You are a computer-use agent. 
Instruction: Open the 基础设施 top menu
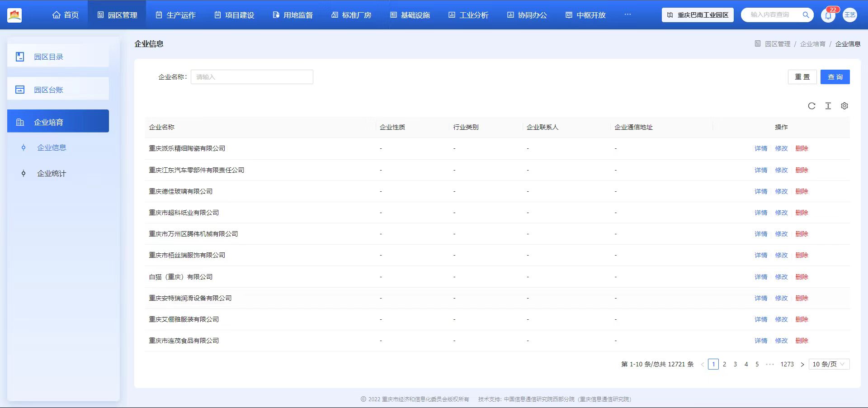click(410, 15)
